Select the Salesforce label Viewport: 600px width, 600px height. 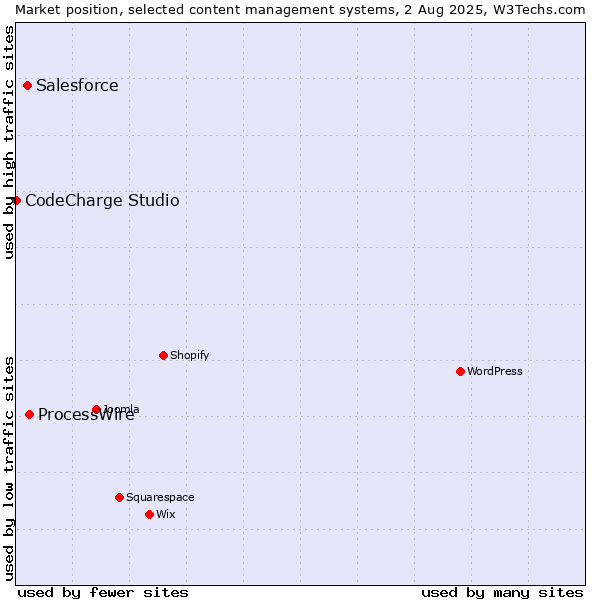tap(77, 85)
